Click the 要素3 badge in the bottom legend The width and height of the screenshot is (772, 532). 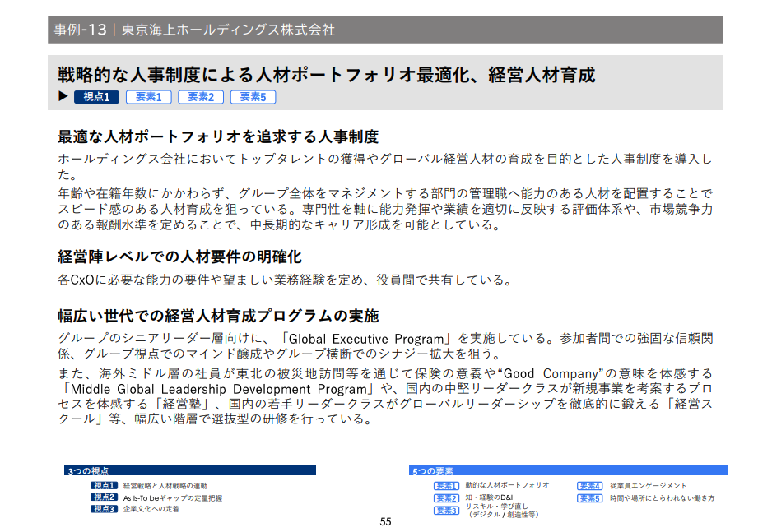[x=446, y=511]
